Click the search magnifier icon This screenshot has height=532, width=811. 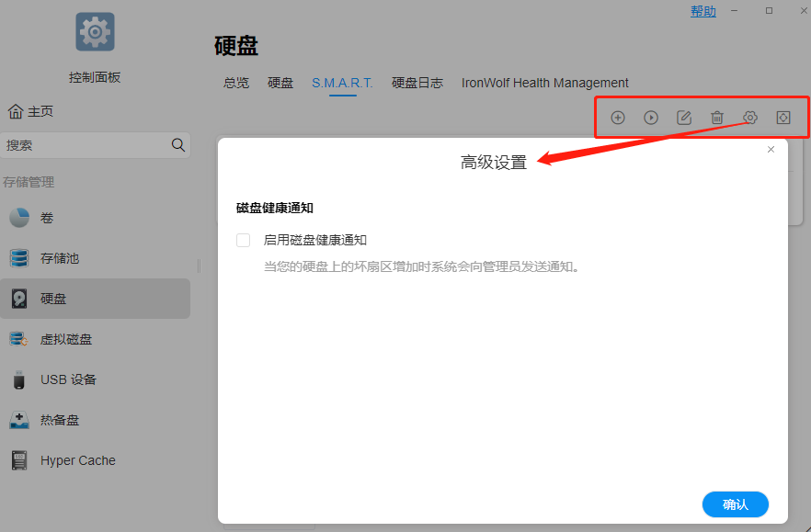[x=178, y=145]
